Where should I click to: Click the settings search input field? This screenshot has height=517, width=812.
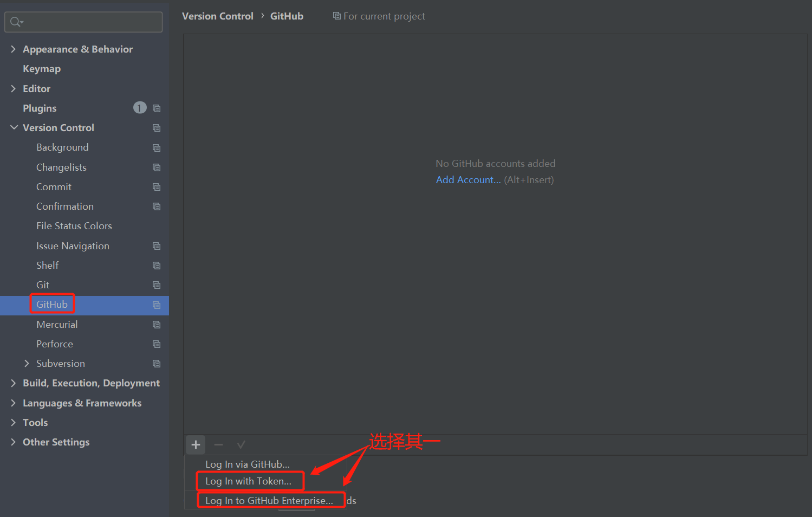[x=83, y=22]
